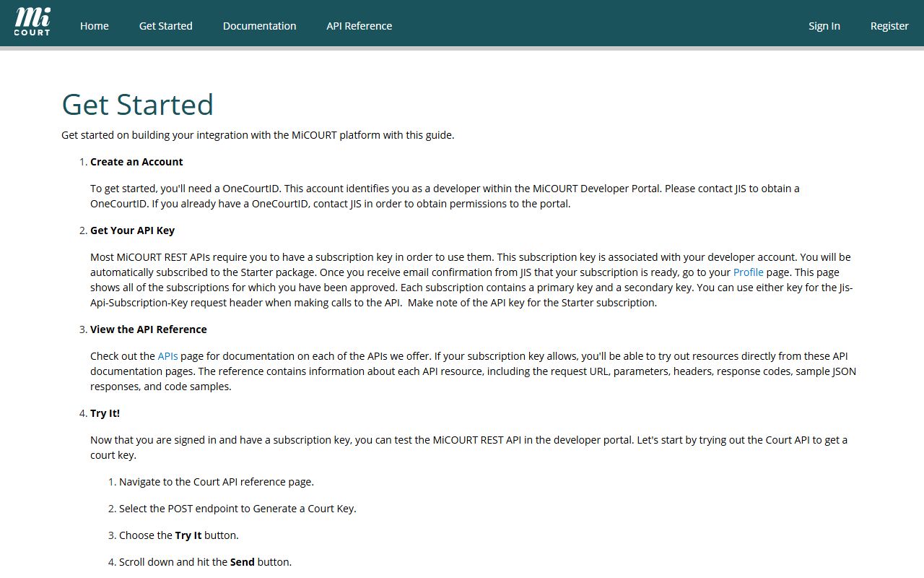The height and width of the screenshot is (578, 924).
Task: Open the API Reference nav link
Action: coord(359,26)
